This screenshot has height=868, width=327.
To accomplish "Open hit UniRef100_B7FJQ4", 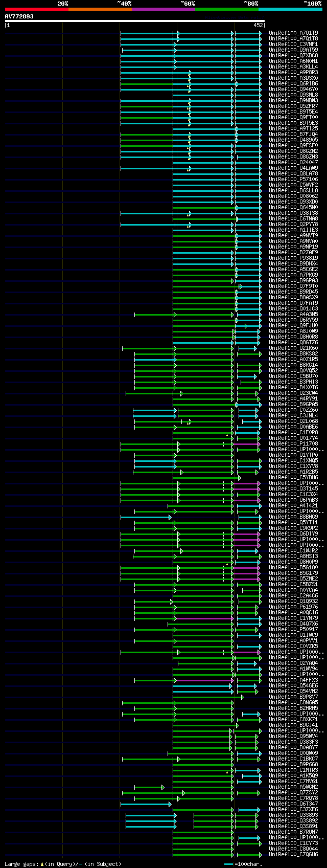I will coord(293,134).
